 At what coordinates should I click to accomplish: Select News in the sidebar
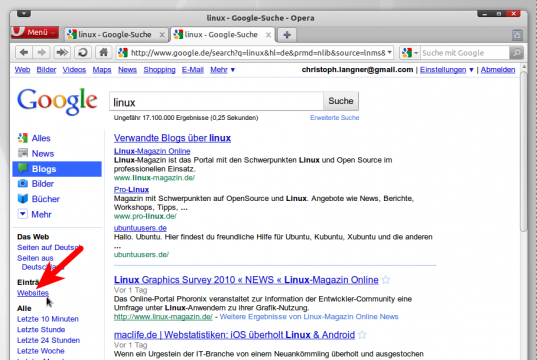[43, 153]
